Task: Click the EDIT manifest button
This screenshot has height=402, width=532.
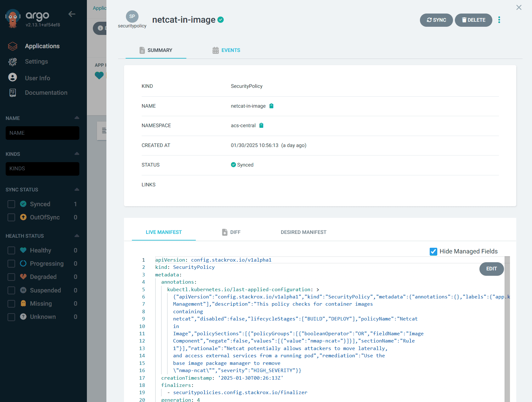Action: tap(491, 269)
